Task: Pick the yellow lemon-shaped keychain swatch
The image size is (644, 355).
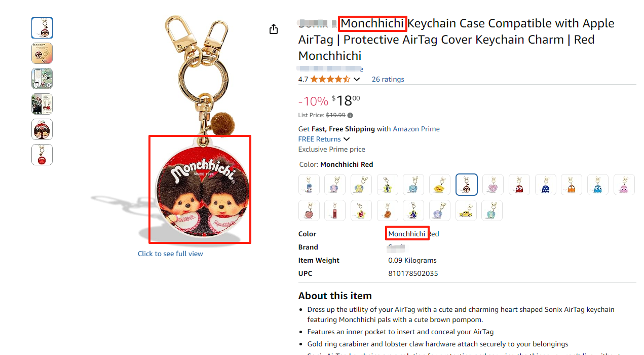Action: click(x=440, y=185)
